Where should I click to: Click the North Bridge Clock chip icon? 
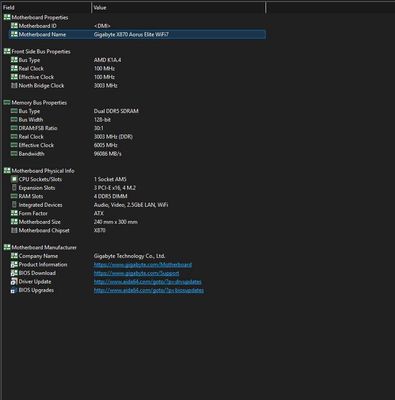pyautogui.click(x=14, y=85)
